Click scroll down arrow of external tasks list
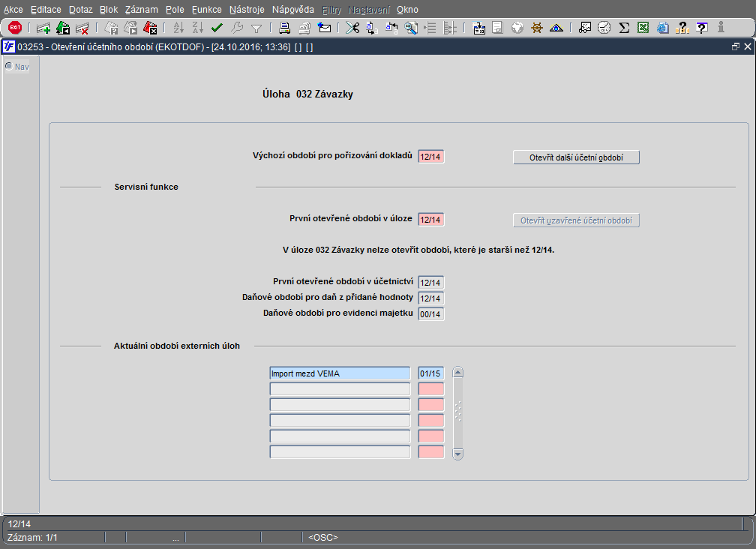The image size is (756, 549). point(458,454)
